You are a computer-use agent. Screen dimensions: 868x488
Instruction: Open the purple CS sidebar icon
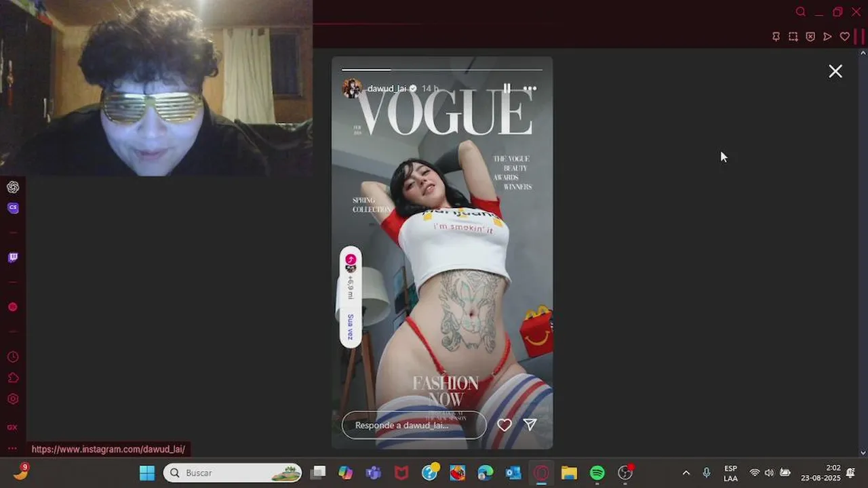coord(13,208)
